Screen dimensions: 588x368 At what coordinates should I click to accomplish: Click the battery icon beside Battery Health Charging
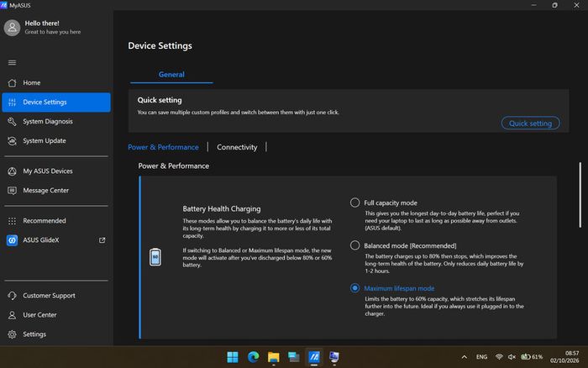click(x=155, y=257)
